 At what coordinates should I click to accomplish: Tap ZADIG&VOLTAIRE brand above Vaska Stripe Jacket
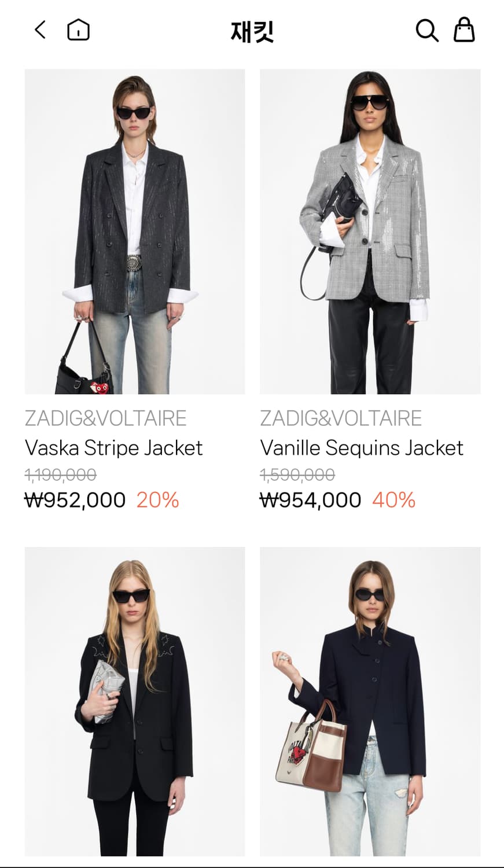(106, 418)
